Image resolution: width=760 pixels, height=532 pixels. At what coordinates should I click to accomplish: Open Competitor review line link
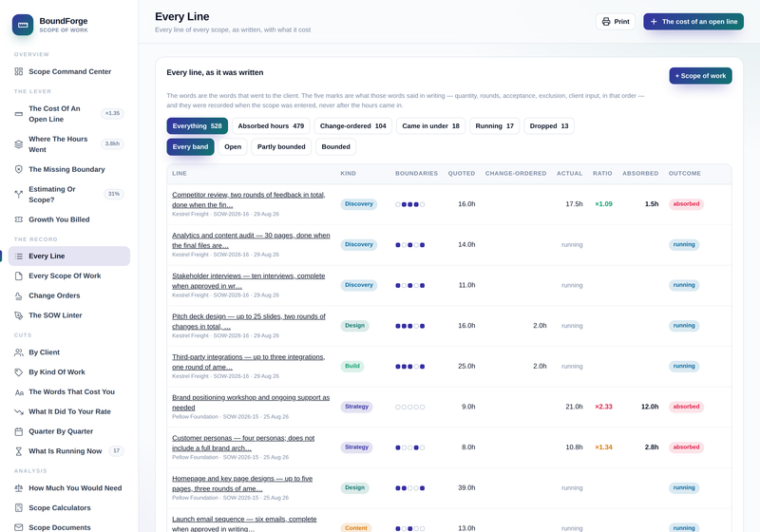[248, 200]
